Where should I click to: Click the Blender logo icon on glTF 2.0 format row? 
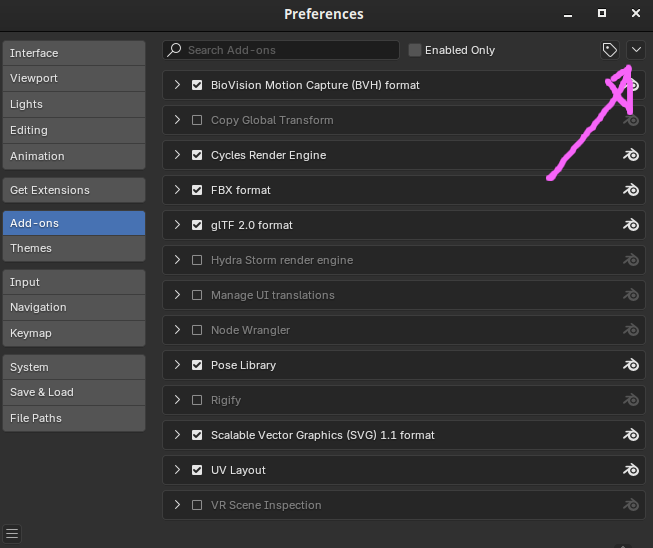pos(631,225)
